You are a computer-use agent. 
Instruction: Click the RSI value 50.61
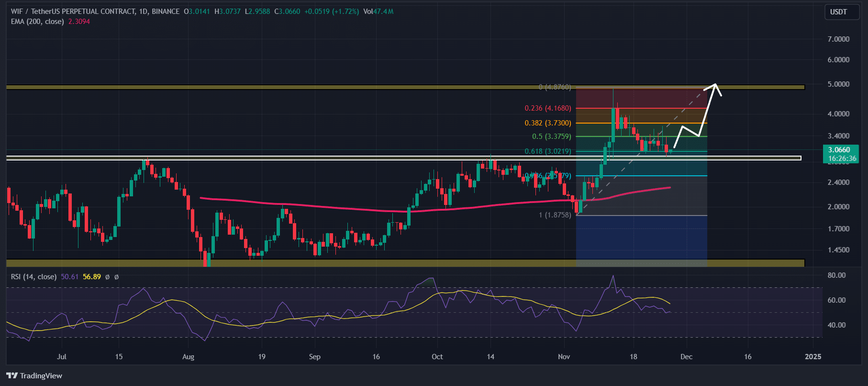pos(69,277)
